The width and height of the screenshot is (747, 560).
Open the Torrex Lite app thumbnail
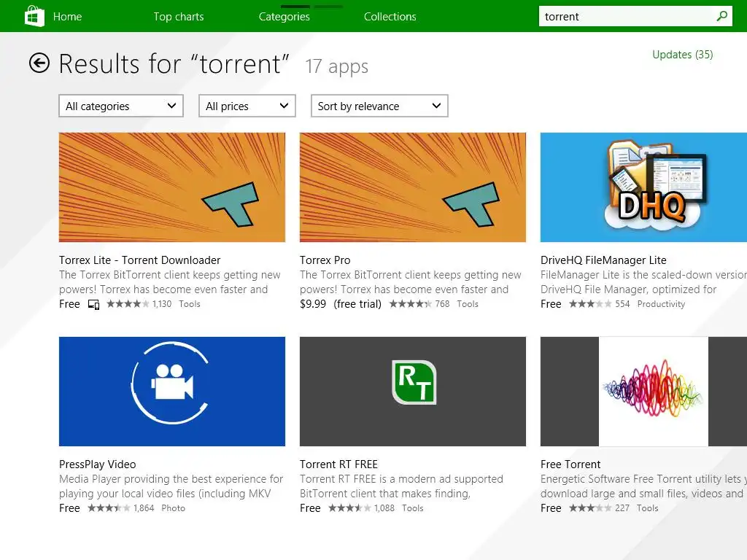point(172,187)
